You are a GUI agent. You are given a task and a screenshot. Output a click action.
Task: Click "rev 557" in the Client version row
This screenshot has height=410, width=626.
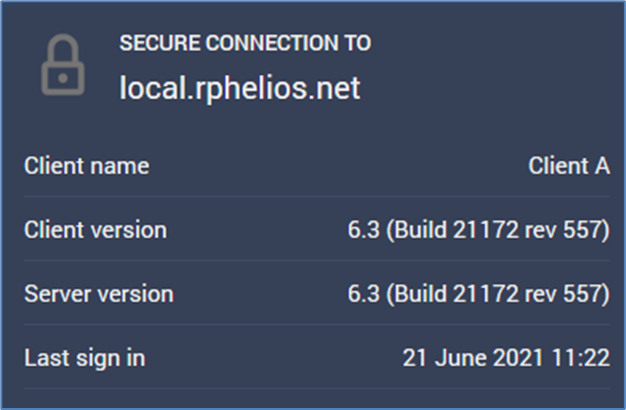pyautogui.click(x=567, y=230)
